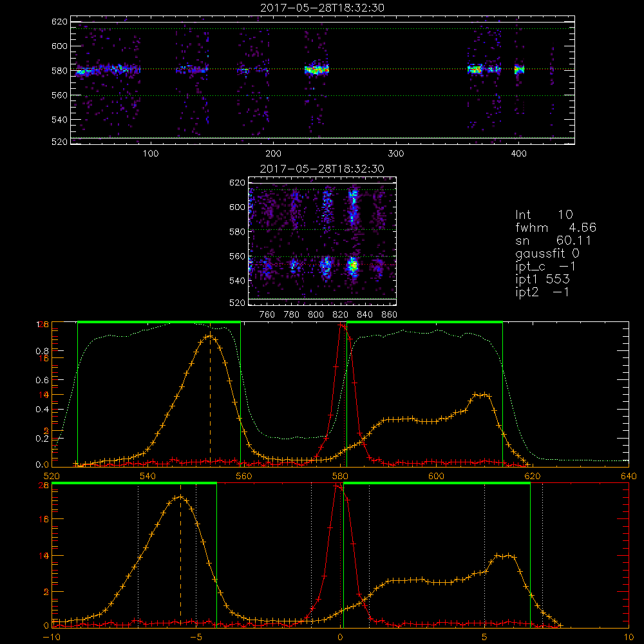Select the "0.0" y-axis label
This screenshot has width=644, height=644.
(43, 465)
